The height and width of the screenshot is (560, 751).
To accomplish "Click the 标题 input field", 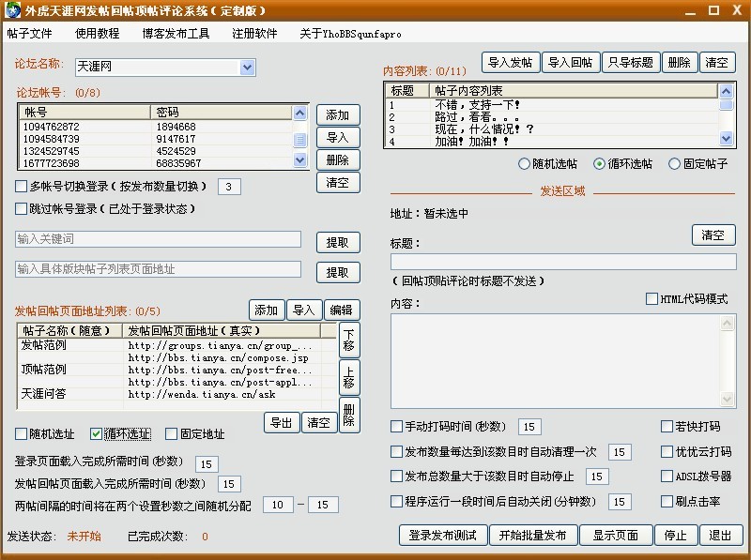I will [x=563, y=262].
